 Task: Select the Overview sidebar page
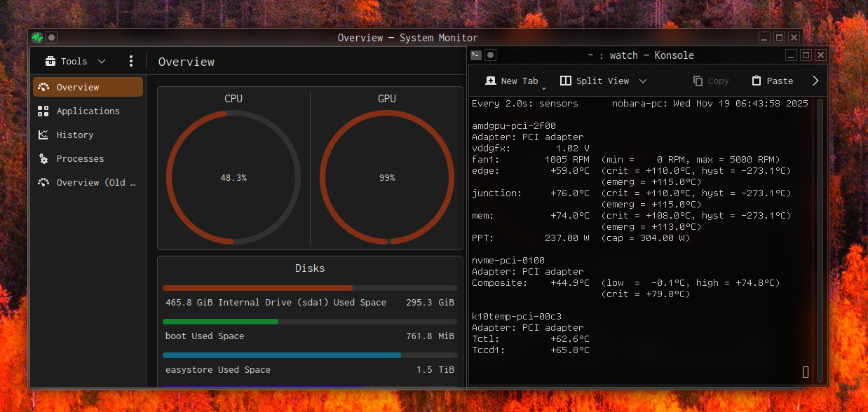[88, 87]
